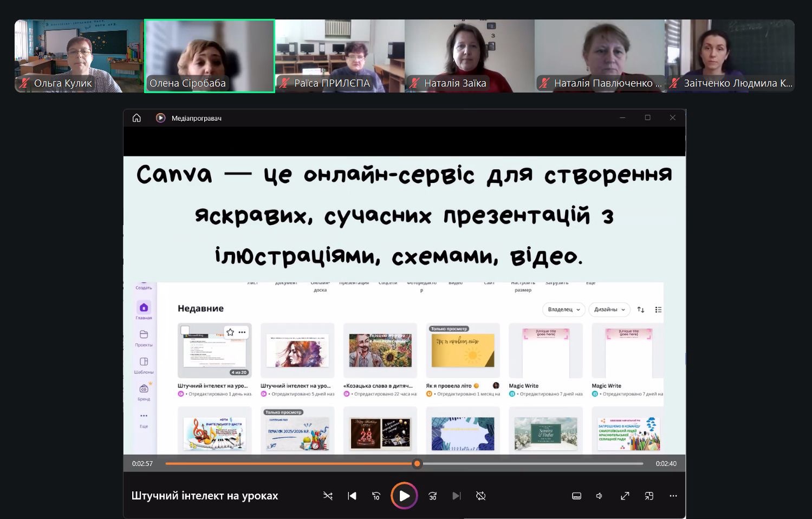The height and width of the screenshot is (519, 812).
Task: Open the three-dots menu on the first design
Action: [x=242, y=332]
